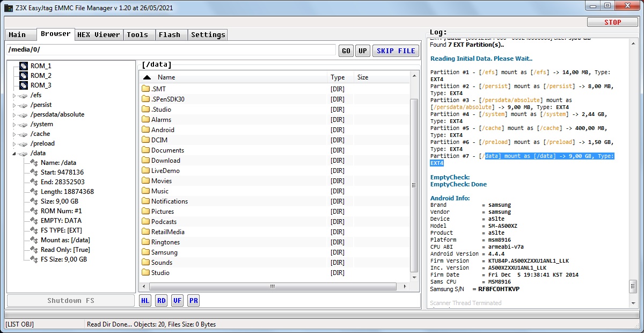Expand the /cache partition tree node
644x333 pixels.
(14, 134)
